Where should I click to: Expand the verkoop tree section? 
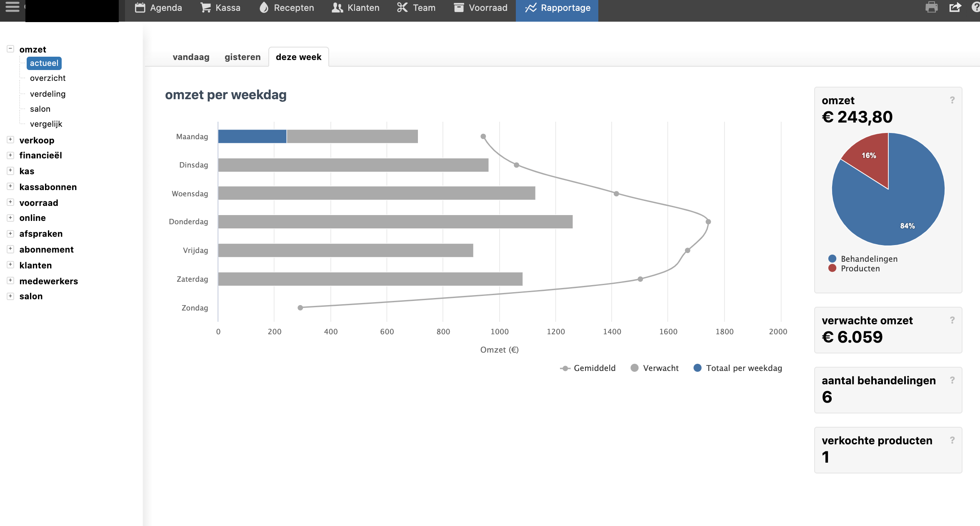click(x=10, y=140)
